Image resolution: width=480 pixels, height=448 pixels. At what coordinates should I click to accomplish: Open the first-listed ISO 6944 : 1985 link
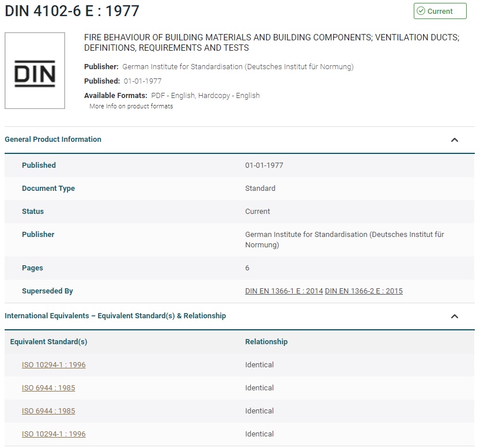[48, 387]
